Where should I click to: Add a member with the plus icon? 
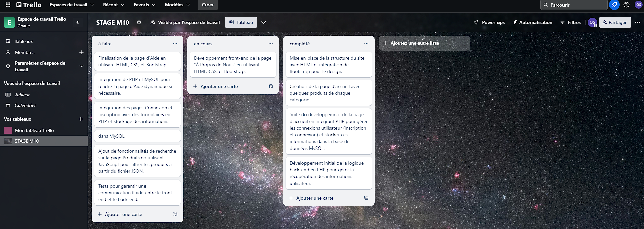[x=81, y=52]
